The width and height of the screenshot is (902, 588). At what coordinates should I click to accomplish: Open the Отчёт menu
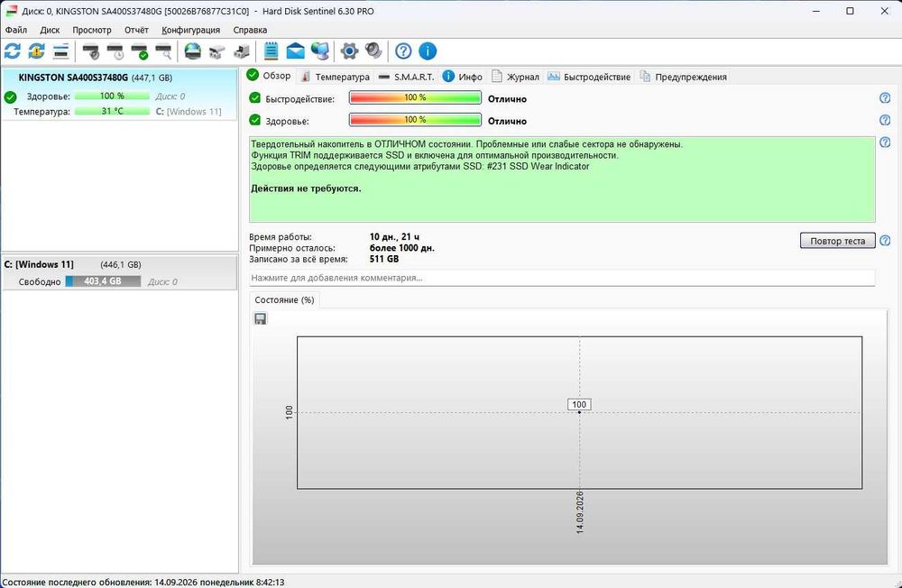[136, 30]
